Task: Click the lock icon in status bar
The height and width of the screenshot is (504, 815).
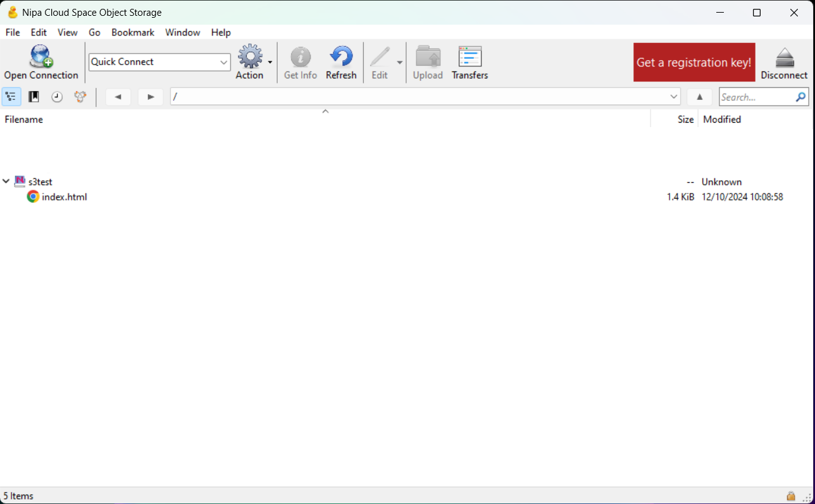Action: [791, 496]
